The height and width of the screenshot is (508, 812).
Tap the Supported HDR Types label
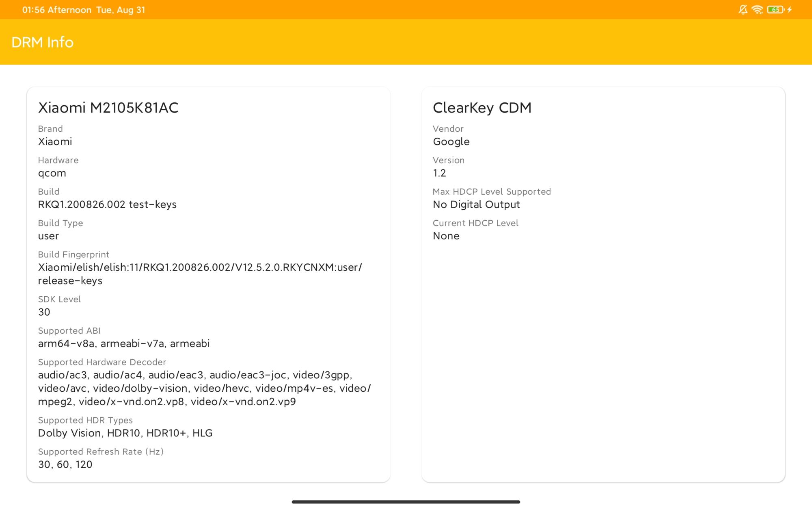point(85,421)
